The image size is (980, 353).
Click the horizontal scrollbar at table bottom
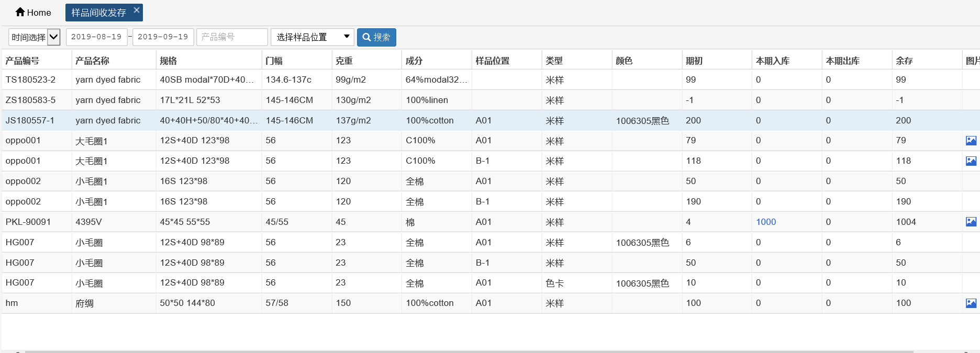point(469,351)
